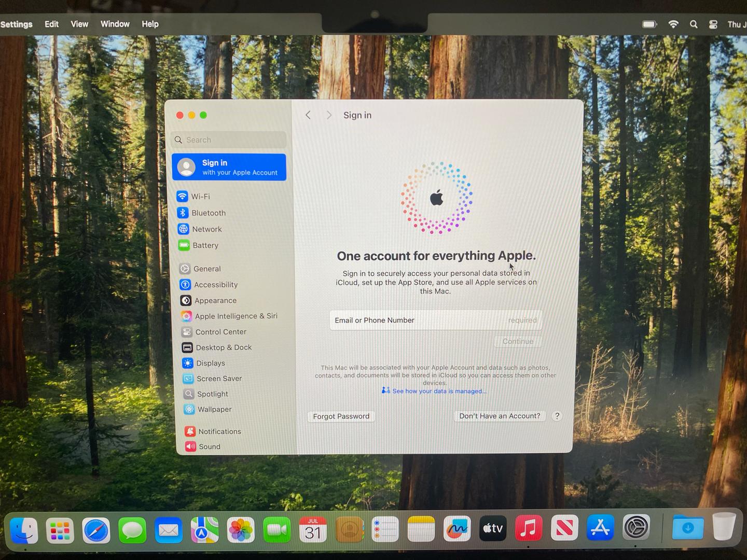Open the Window menu
The width and height of the screenshot is (747, 560).
point(115,24)
